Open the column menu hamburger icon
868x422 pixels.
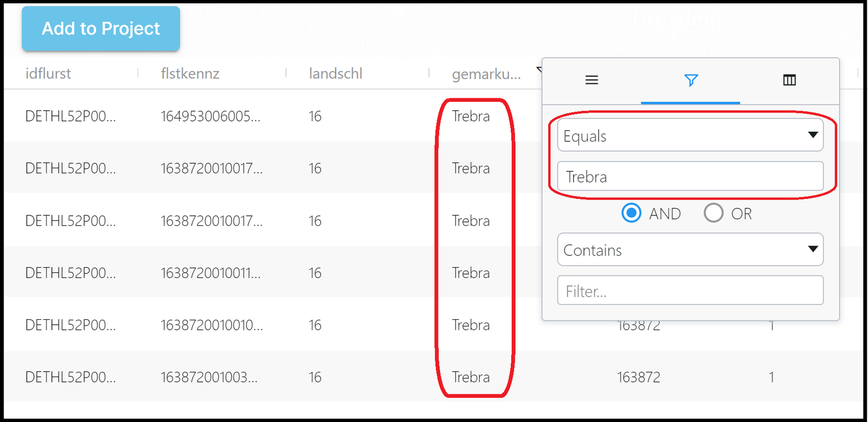click(x=591, y=80)
